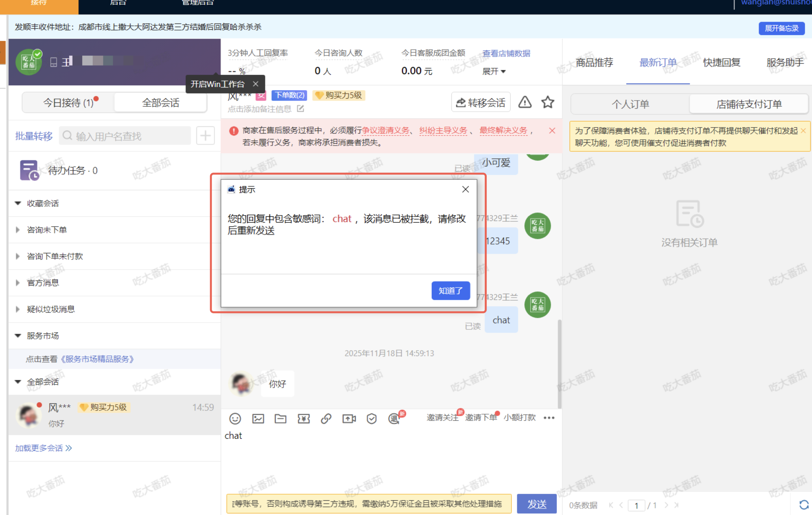Click the 下单数(2) badge
Image resolution: width=812 pixels, height=515 pixels.
pos(289,95)
